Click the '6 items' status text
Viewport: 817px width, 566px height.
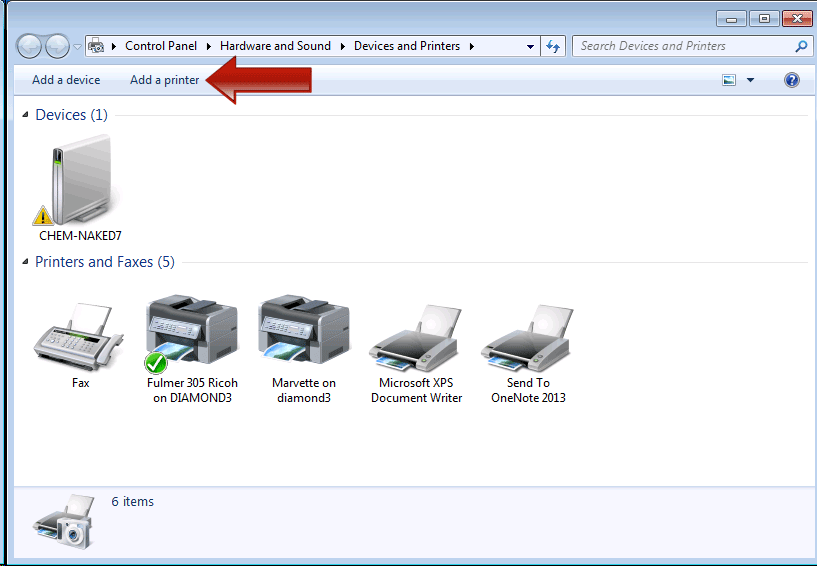point(132,501)
